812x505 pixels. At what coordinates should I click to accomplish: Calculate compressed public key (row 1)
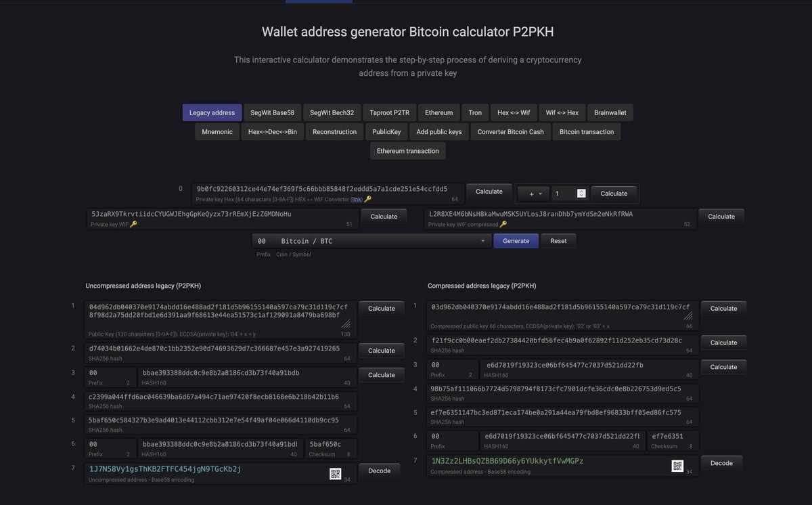pyautogui.click(x=723, y=309)
